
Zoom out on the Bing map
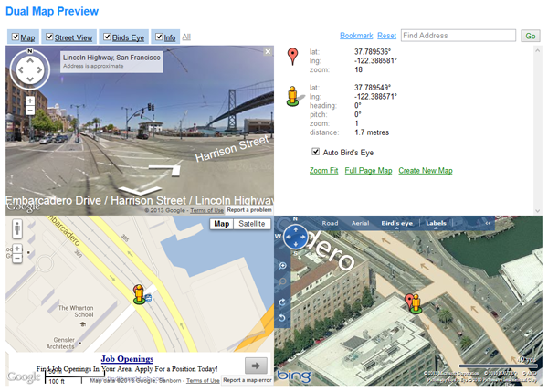tap(282, 281)
